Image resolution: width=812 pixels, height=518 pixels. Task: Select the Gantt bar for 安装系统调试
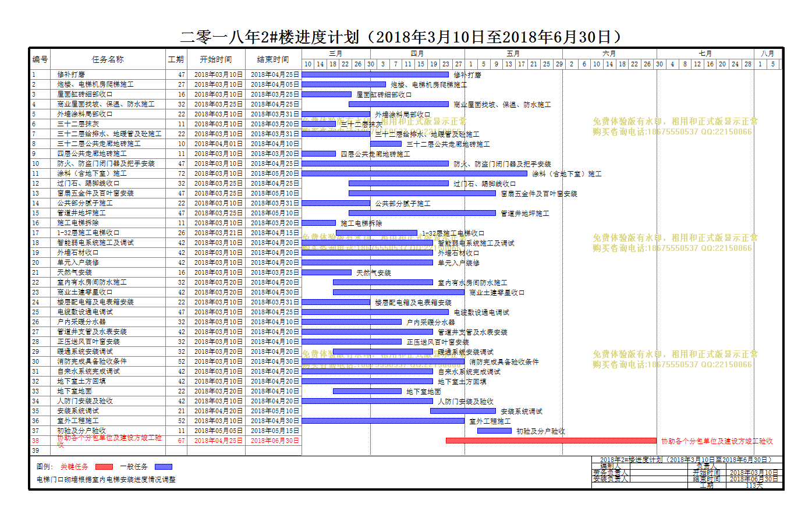click(463, 411)
